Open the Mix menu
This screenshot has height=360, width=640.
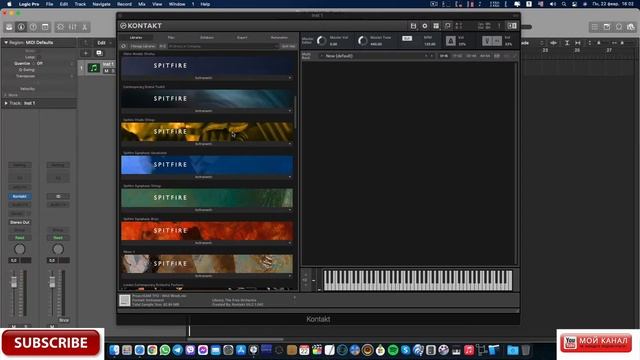tap(142, 4)
